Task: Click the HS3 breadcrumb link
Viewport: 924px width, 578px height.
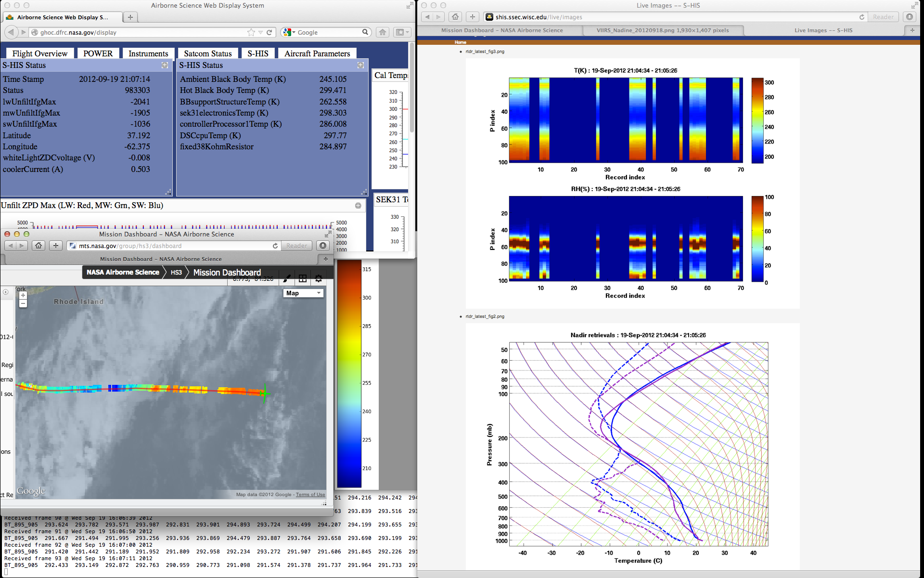Action: click(x=176, y=272)
